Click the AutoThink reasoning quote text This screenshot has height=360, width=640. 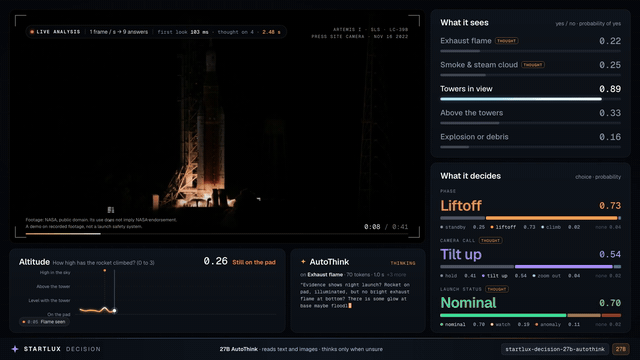(355, 295)
